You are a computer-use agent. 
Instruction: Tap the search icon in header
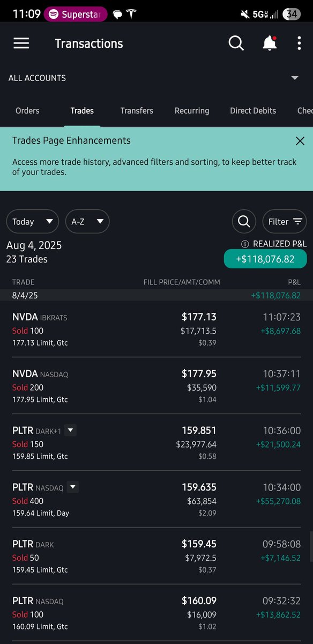click(236, 43)
